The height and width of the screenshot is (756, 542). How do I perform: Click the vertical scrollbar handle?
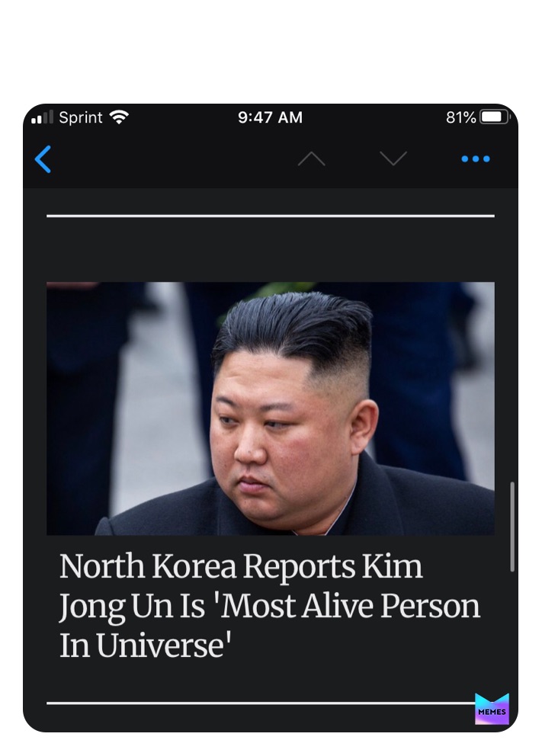tap(512, 527)
